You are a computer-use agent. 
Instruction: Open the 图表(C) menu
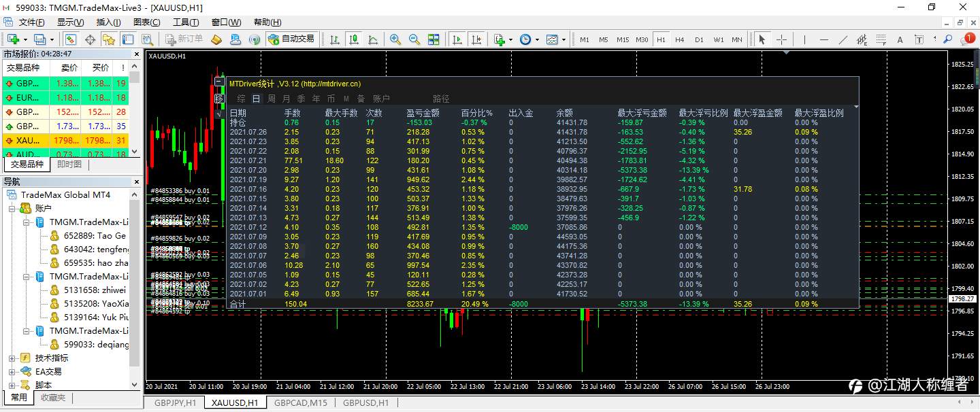[146, 22]
